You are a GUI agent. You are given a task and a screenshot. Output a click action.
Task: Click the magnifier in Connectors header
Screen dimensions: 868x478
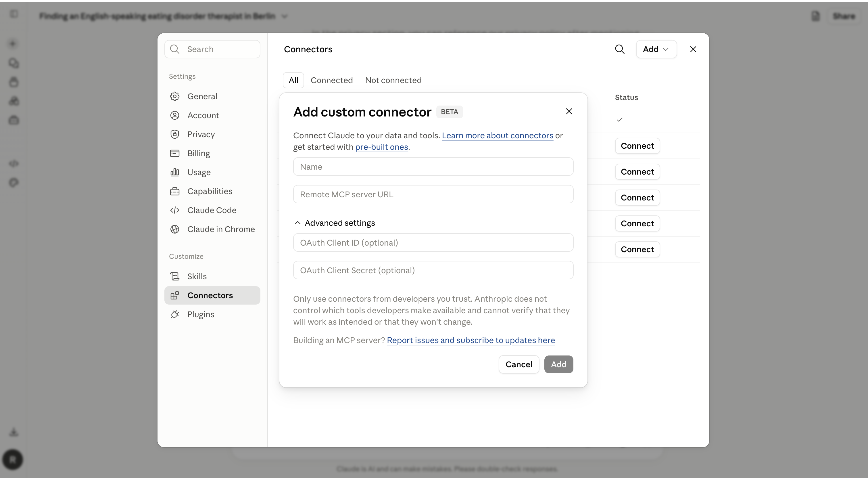coord(620,49)
